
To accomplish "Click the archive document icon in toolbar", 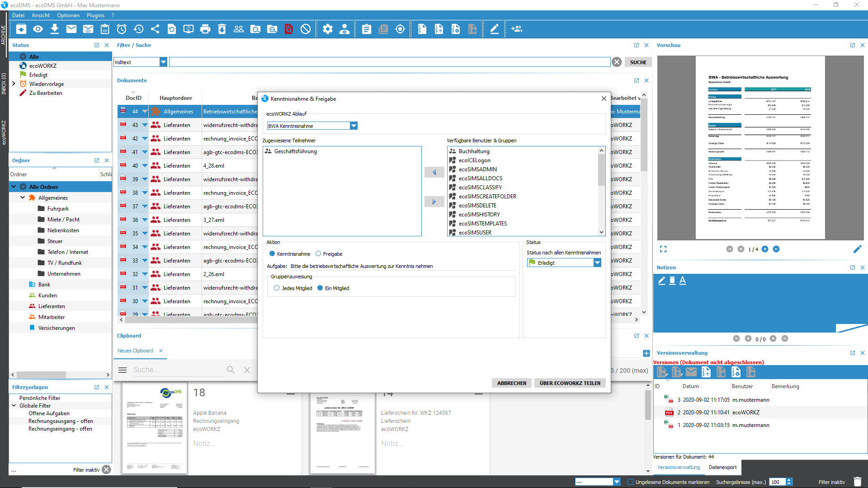I will point(21,29).
